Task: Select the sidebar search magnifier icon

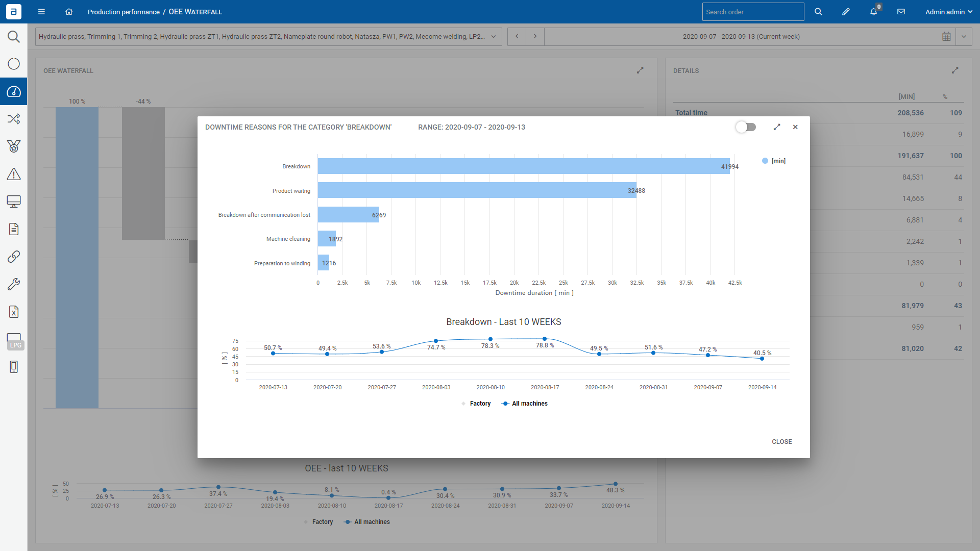Action: click(14, 37)
